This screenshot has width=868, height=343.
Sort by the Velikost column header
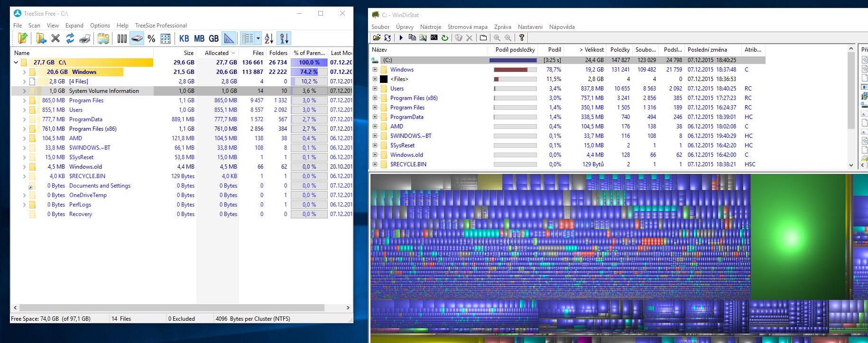coord(593,50)
